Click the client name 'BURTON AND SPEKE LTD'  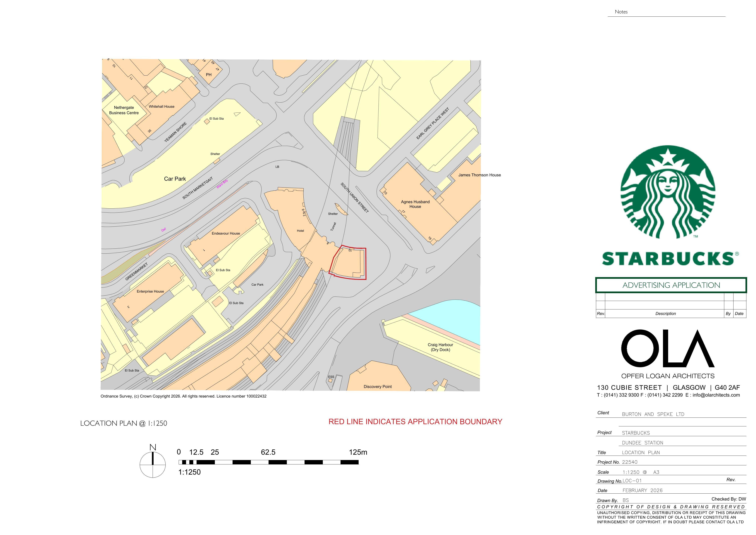[x=653, y=414]
